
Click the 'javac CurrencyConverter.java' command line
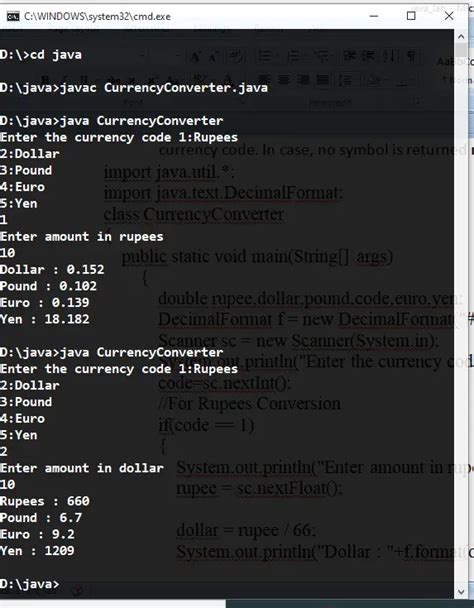click(134, 88)
